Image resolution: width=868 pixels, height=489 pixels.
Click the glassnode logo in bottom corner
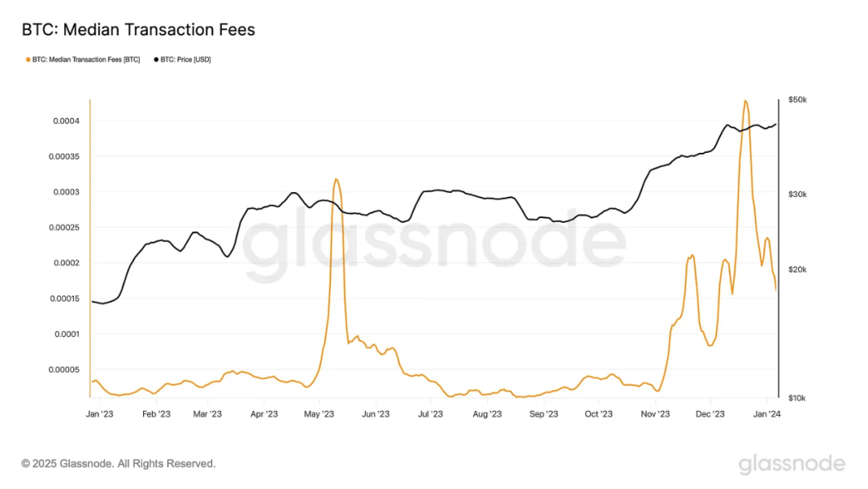click(x=792, y=464)
